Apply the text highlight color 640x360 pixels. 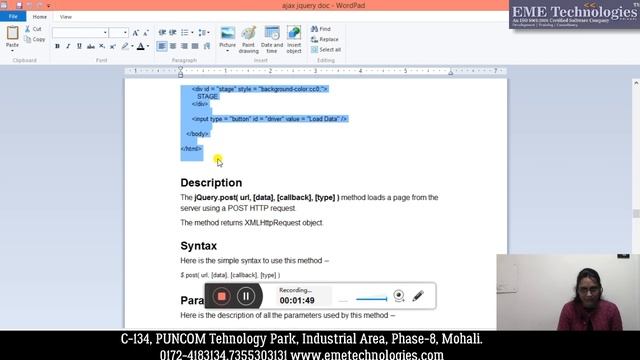tap(125, 47)
